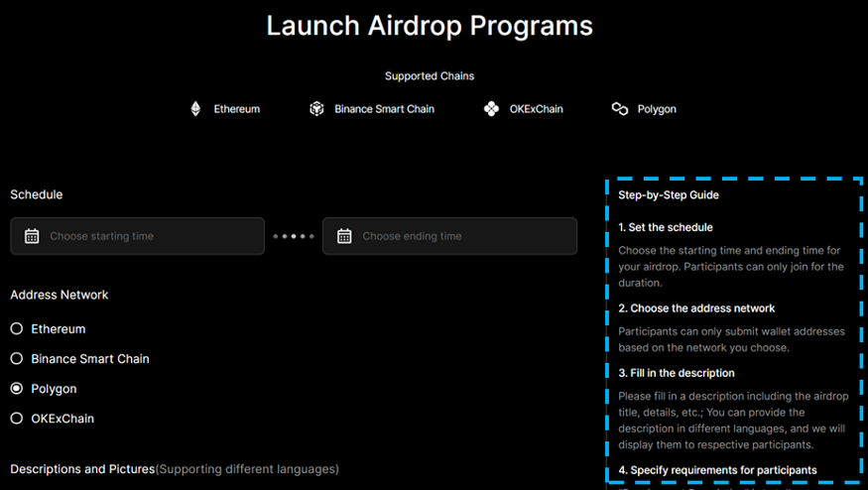
Task: Click the dotted connector between time fields
Action: [x=294, y=236]
